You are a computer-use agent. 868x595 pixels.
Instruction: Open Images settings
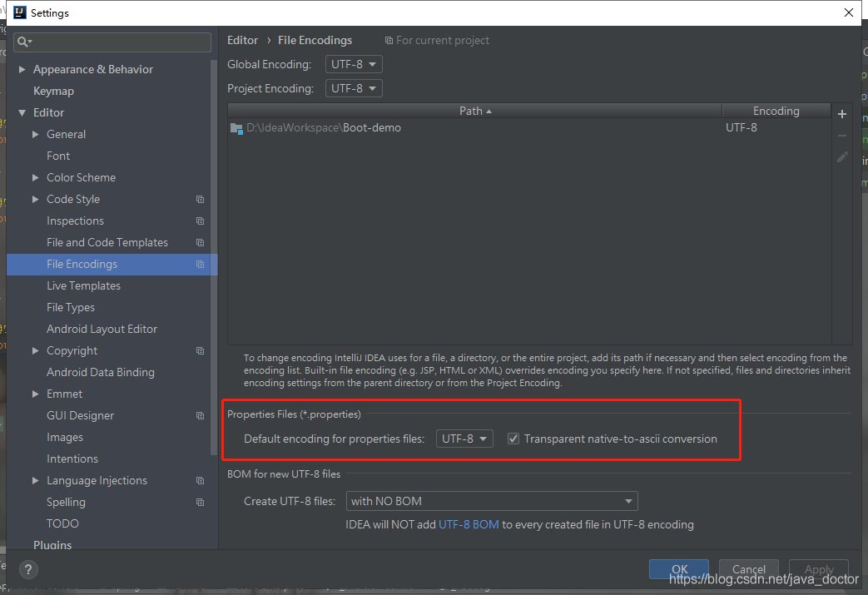click(65, 437)
